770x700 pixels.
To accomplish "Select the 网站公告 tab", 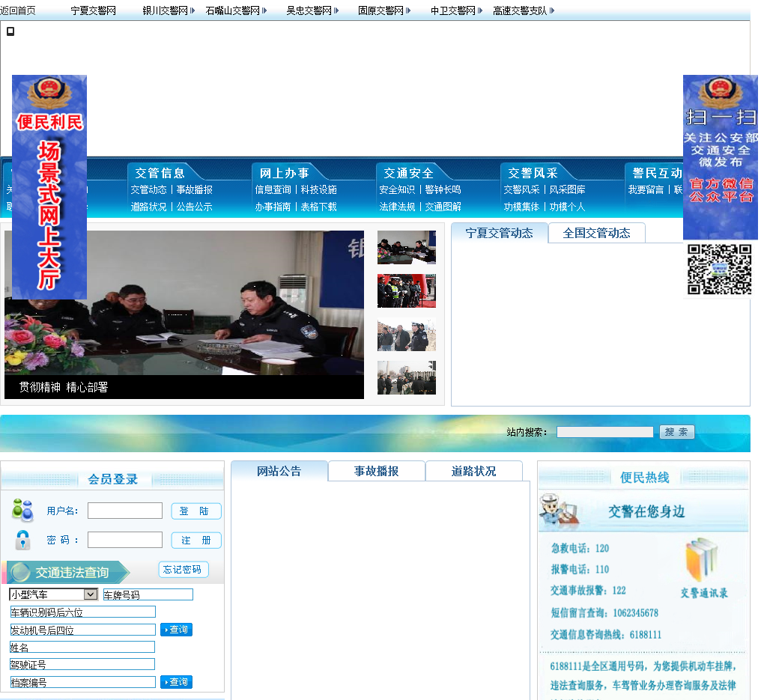I will 279,471.
